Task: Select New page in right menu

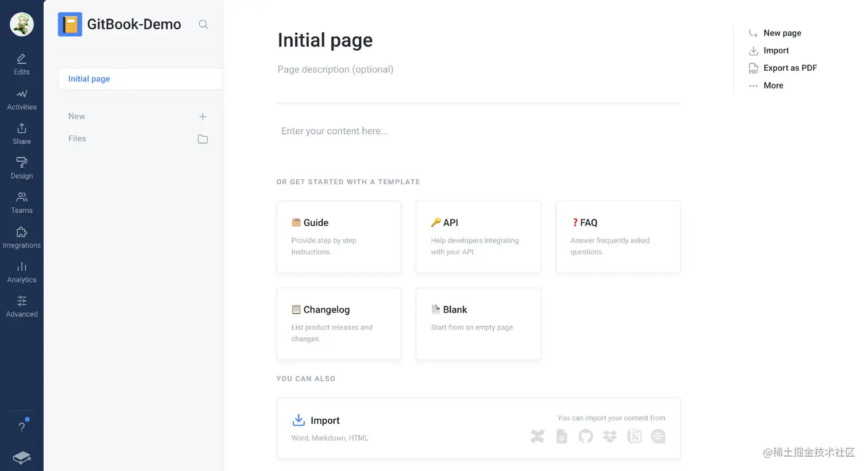Action: click(782, 33)
